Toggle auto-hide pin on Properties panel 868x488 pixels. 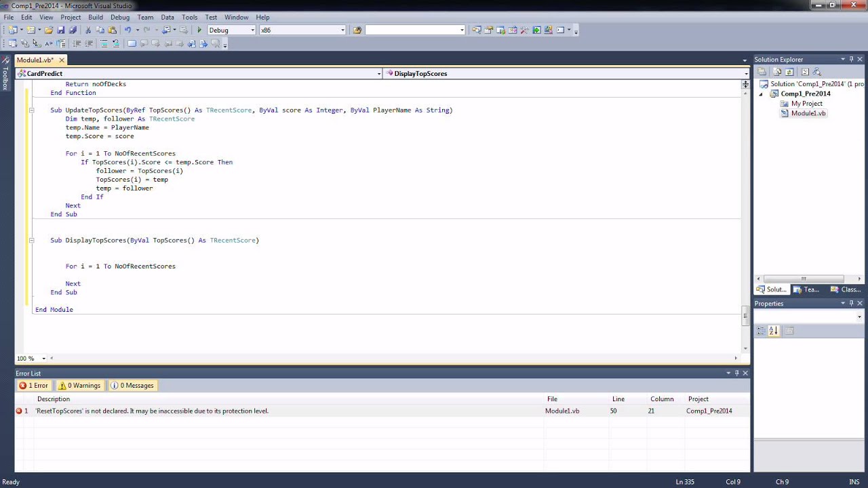coord(851,303)
